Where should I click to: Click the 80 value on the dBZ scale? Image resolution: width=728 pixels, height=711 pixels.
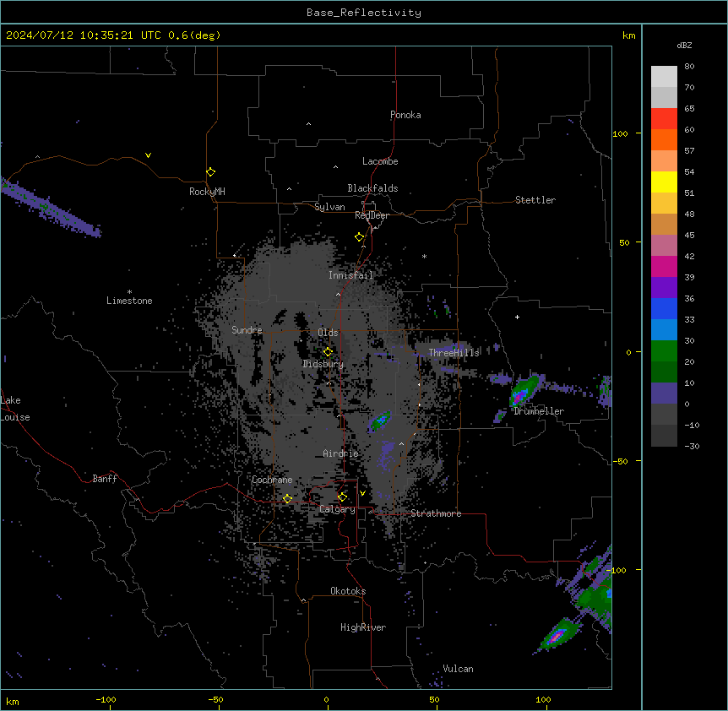click(x=689, y=67)
